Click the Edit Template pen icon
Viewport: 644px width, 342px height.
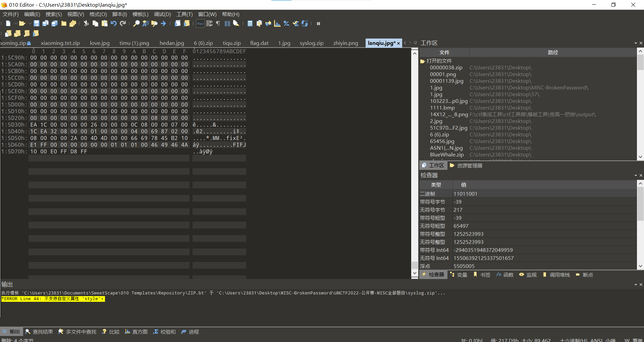26,33
